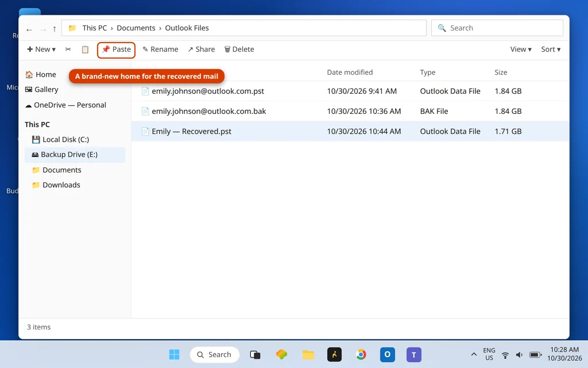The height and width of the screenshot is (368, 588).
Task: Open the New dropdown menu
Action: tap(41, 49)
